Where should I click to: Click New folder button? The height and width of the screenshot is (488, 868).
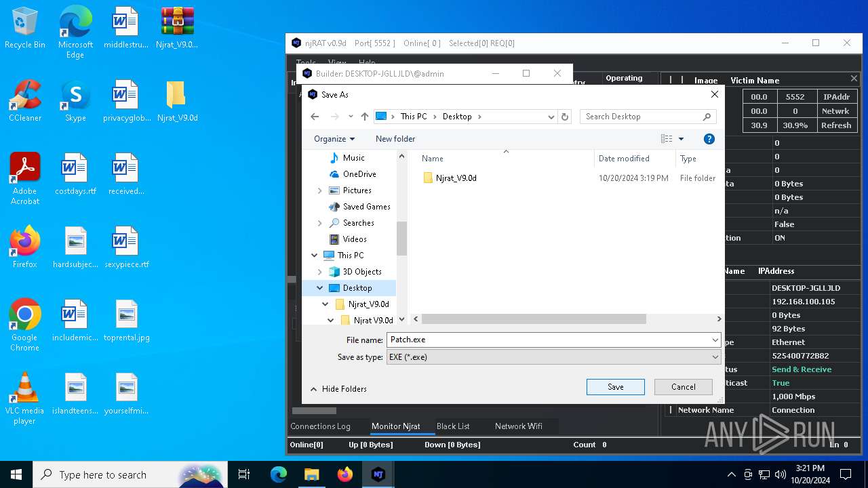click(x=395, y=139)
